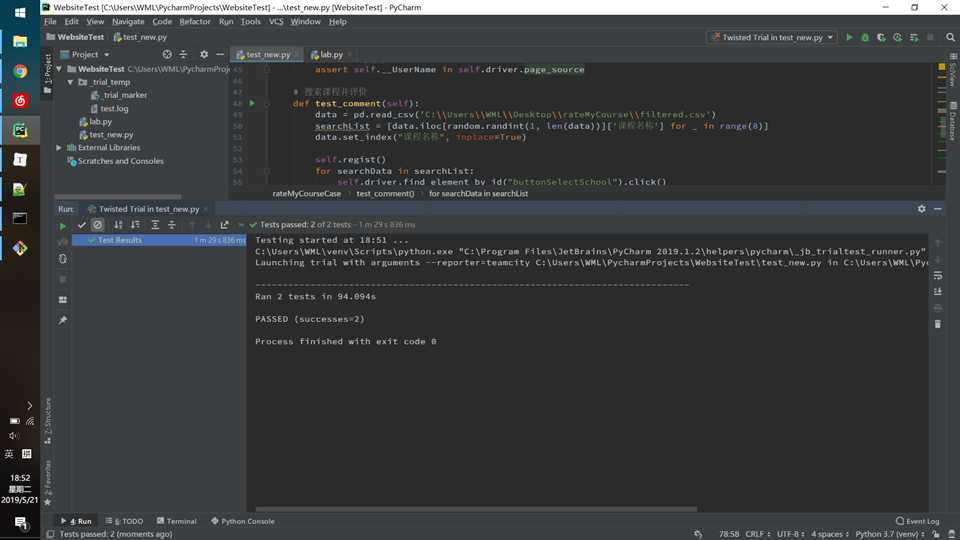Open the Terminal tool window
Viewport: 960px width, 540px height.
pyautogui.click(x=176, y=521)
